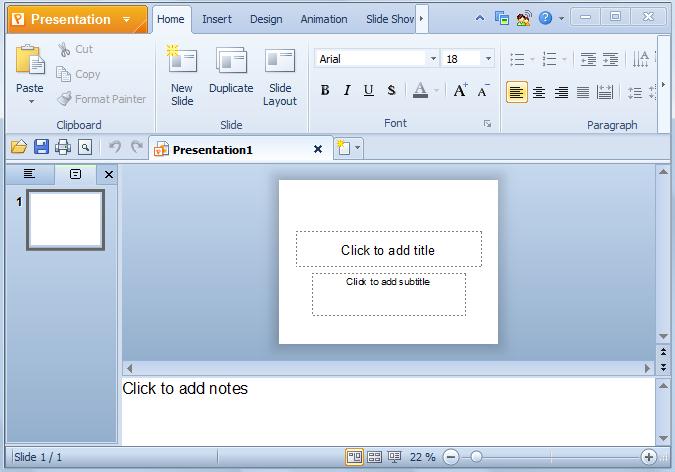Expand the numbering list dropdown
This screenshot has width=675, height=472.
pos(564,59)
